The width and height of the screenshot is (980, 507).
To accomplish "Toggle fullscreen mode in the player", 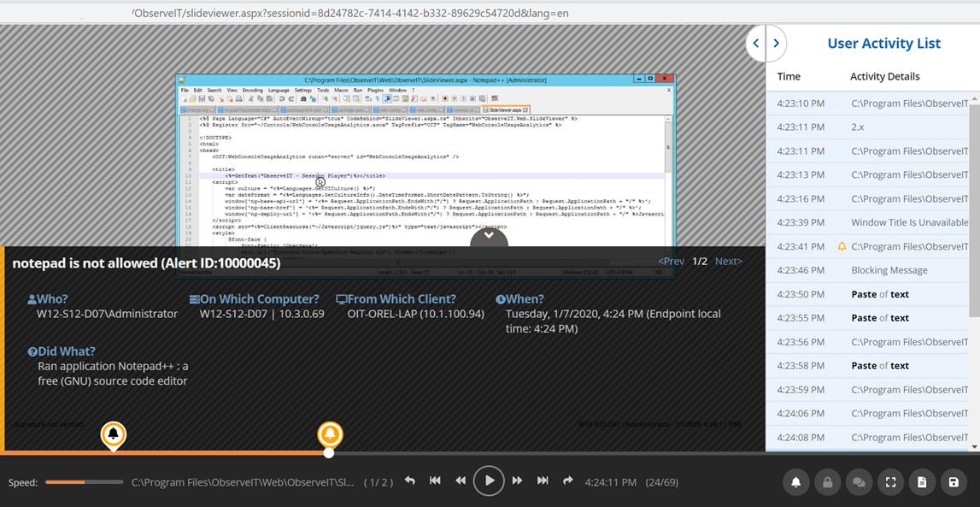I will 890,482.
